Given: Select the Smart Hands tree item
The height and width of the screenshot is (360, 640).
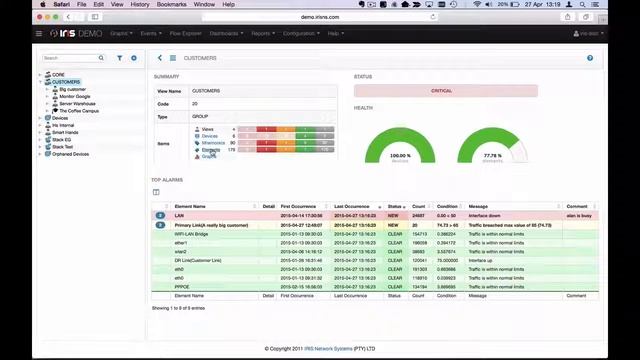Looking at the screenshot, I should 65,132.
